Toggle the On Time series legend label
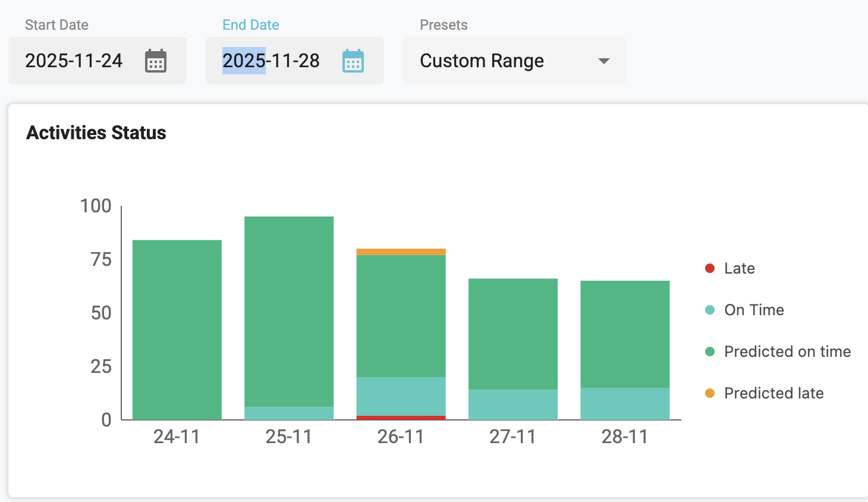This screenshot has height=502, width=868. (754, 310)
